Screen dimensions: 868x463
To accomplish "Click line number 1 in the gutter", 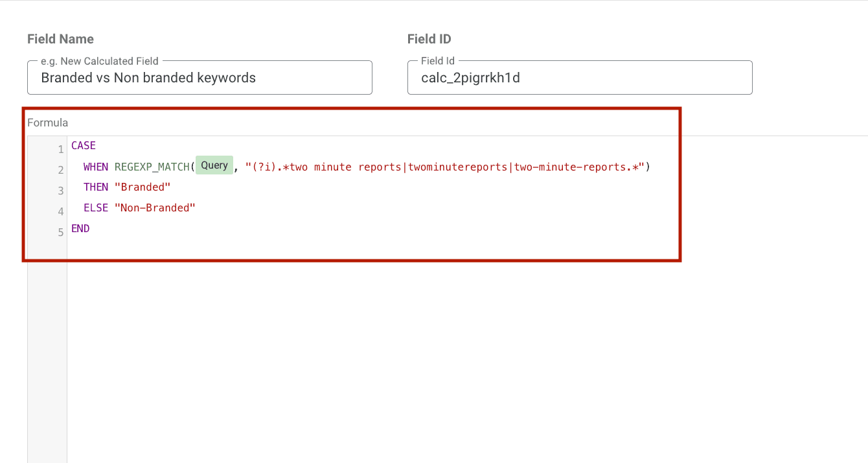I will point(60,148).
